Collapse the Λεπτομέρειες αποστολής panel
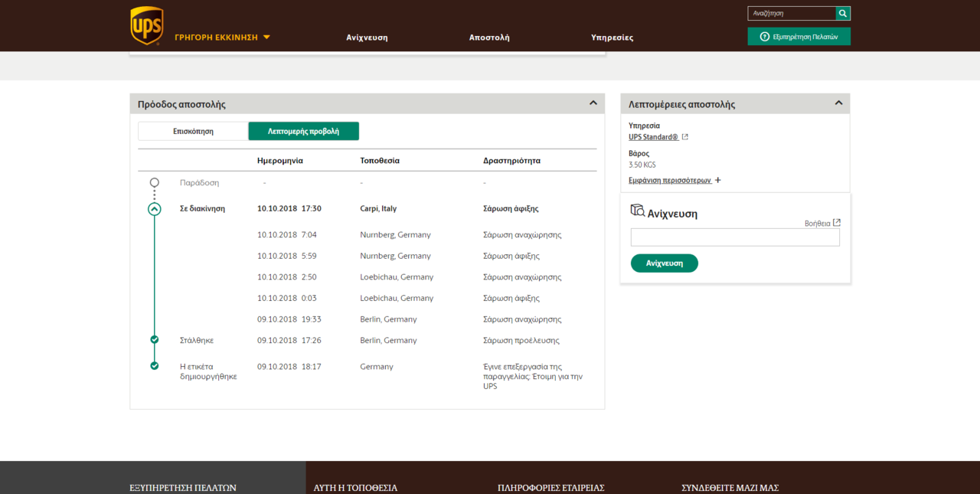980x494 pixels. pyautogui.click(x=838, y=103)
